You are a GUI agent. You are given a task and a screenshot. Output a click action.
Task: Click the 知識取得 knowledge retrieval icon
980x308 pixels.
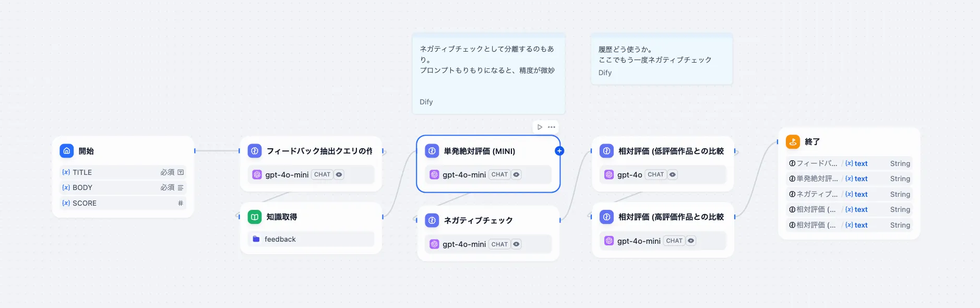click(255, 217)
